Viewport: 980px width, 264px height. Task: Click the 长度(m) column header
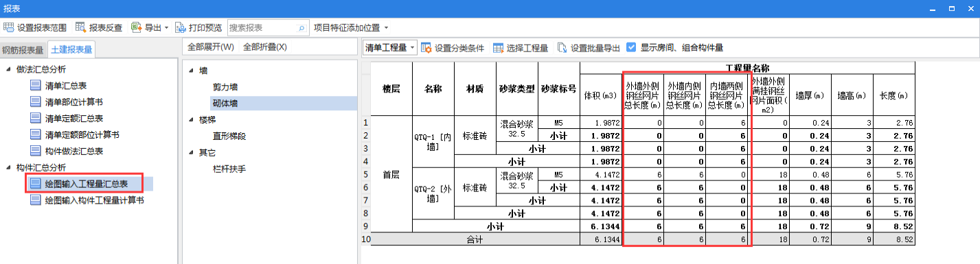(x=893, y=95)
